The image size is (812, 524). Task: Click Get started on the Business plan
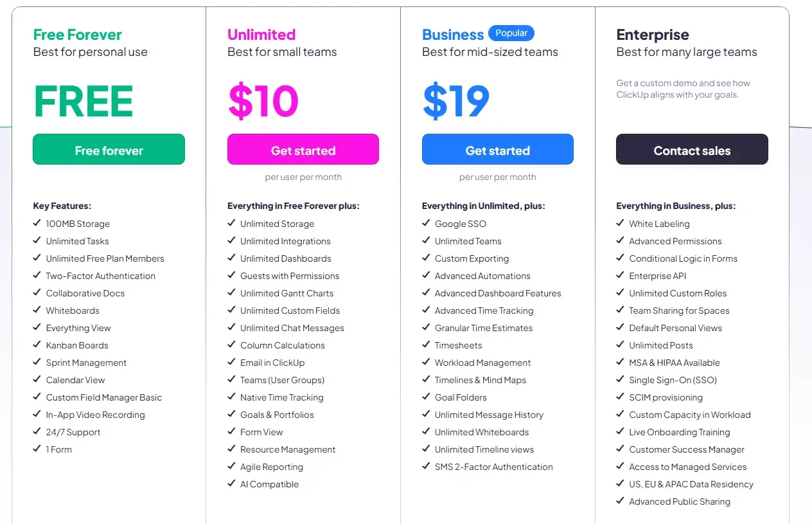[x=497, y=149]
